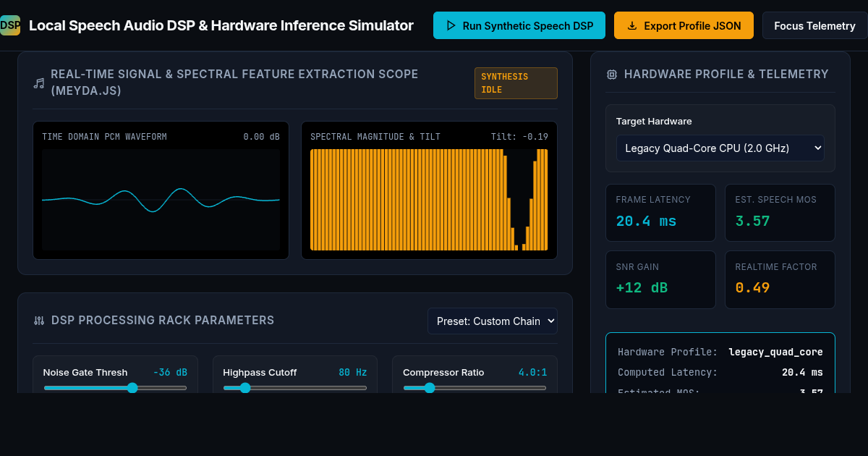Screen dimensions: 868x456
Task: Click the download icon in Export Profile JSON
Action: 632,25
